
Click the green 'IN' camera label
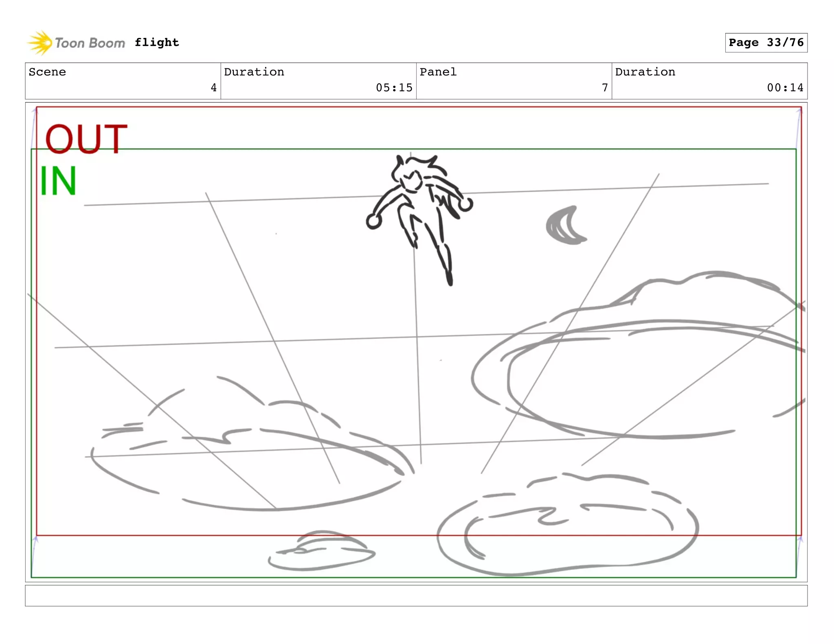(58, 181)
